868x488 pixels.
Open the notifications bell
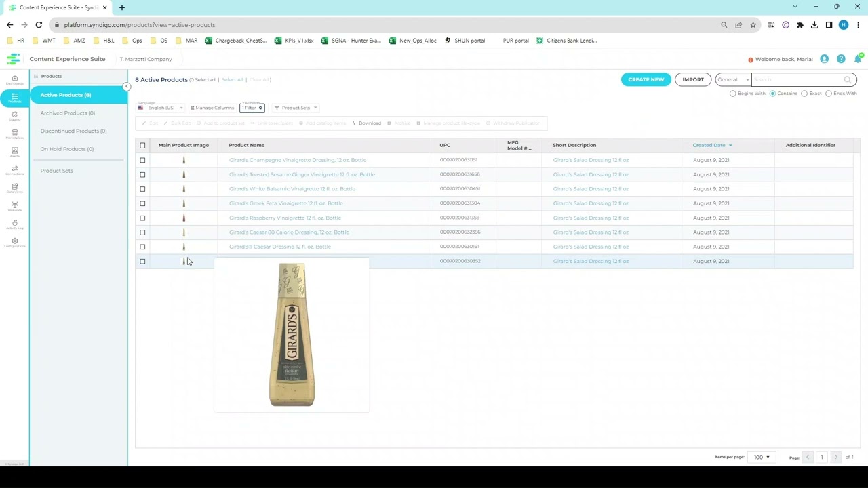[x=858, y=59]
